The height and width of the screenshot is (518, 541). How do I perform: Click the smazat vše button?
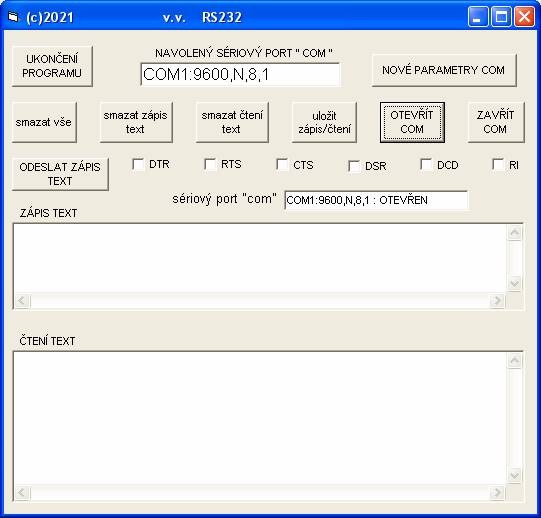(44, 122)
